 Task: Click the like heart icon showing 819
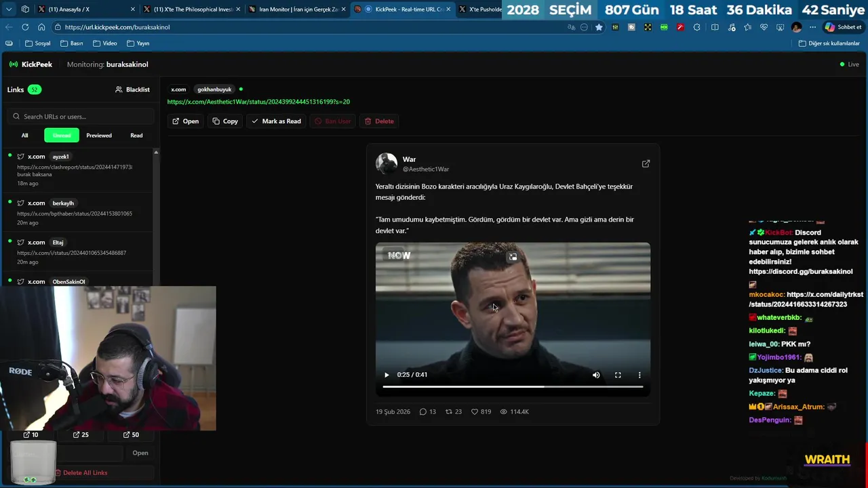[x=475, y=411]
